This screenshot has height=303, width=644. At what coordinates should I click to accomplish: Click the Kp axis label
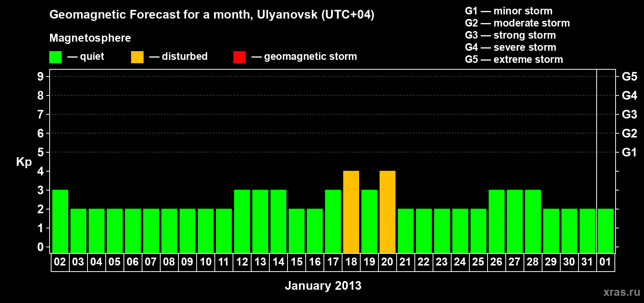point(24,162)
